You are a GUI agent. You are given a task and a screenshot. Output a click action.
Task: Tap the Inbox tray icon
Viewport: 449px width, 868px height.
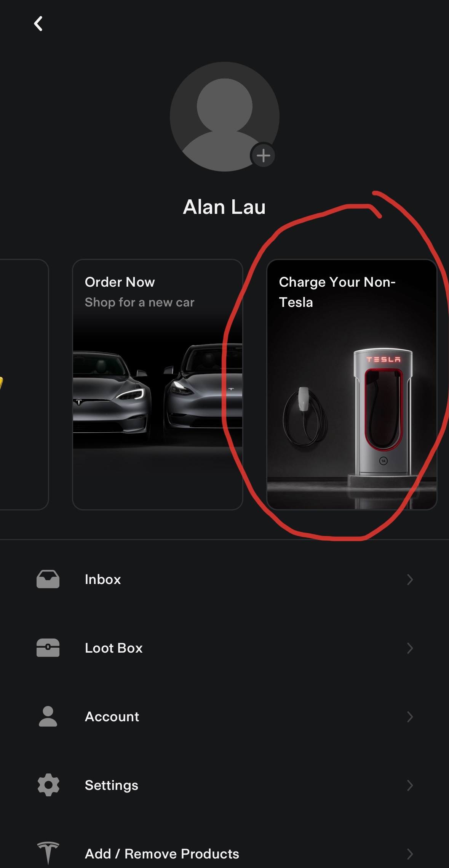pos(48,579)
